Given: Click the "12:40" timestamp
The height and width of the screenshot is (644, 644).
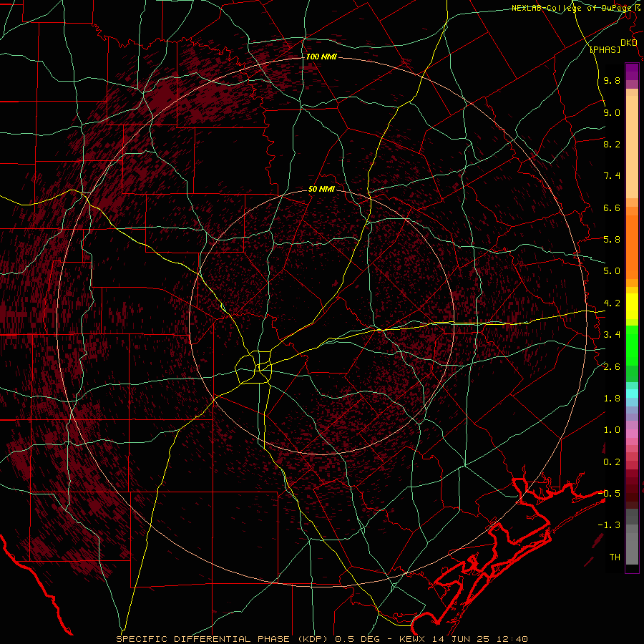Looking at the screenshot, I should [513, 639].
